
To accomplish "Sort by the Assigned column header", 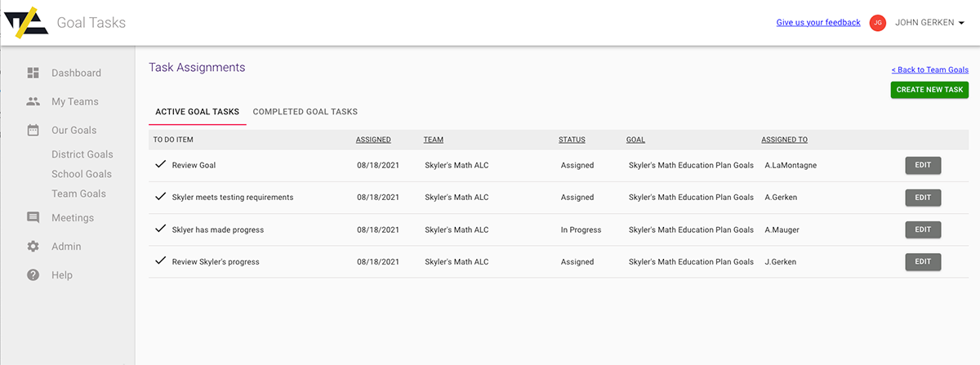I will click(x=373, y=140).
